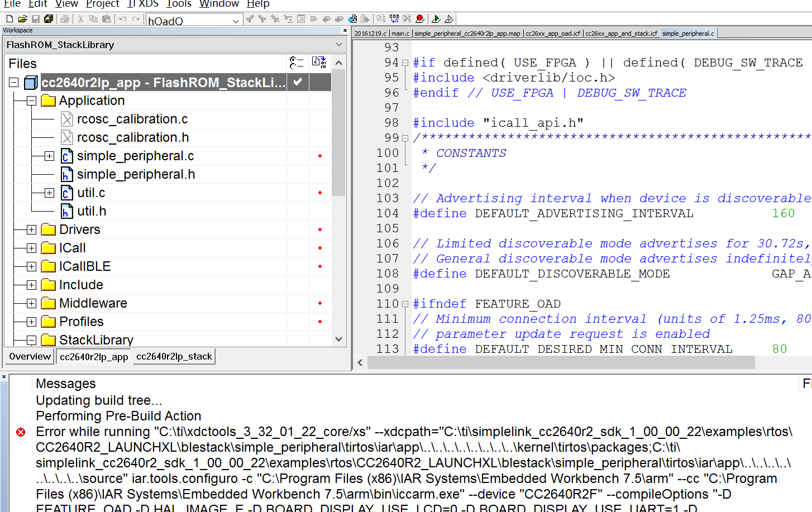This screenshot has height=512, width=812.
Task: Click the Files tree scroll-up arrow
Action: [338, 63]
